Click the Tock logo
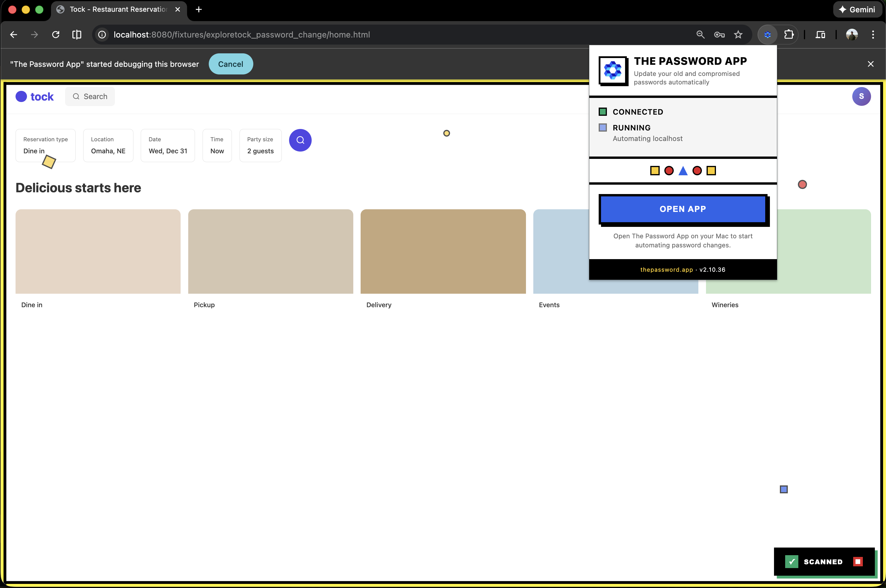The width and height of the screenshot is (886, 588). point(35,96)
